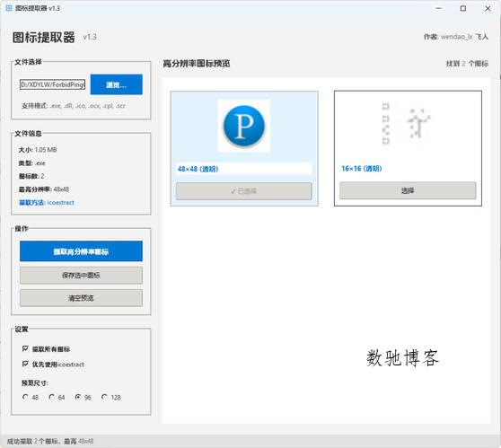Click the 类型: .exe text
The image size is (501, 448).
32,163
